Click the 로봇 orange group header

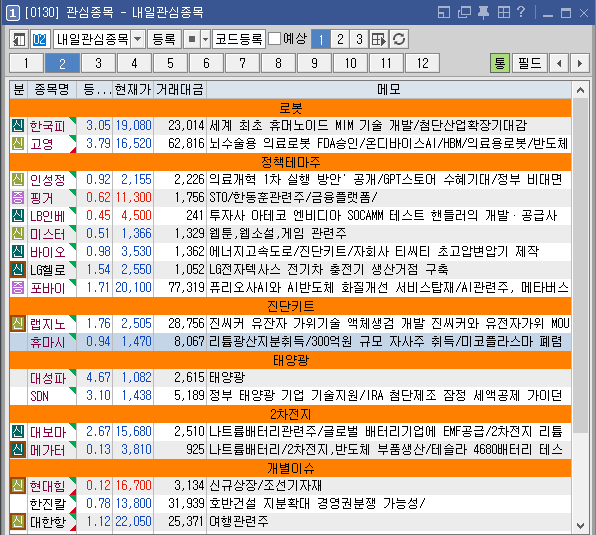[290, 108]
